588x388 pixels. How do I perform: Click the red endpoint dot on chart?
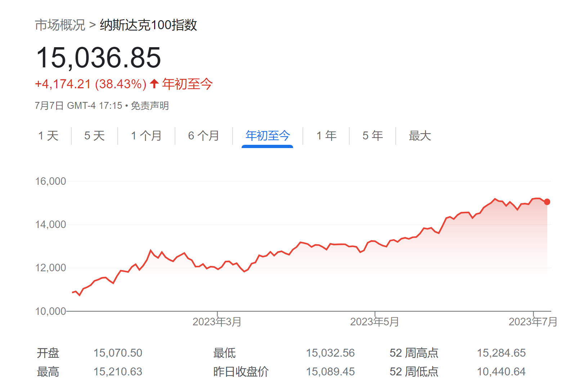tap(547, 202)
